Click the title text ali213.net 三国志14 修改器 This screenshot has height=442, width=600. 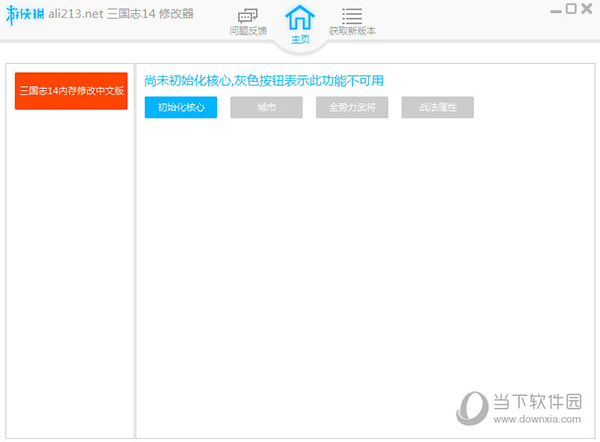click(x=121, y=14)
